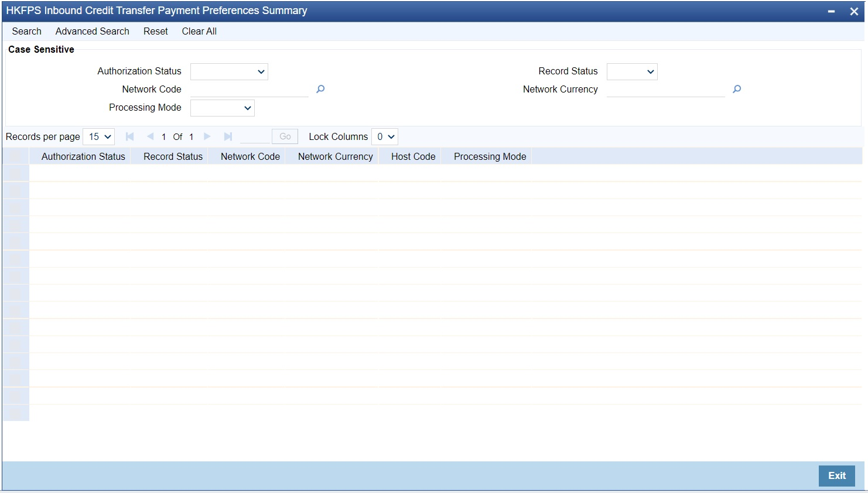Click the Network Currency column header

pos(335,156)
